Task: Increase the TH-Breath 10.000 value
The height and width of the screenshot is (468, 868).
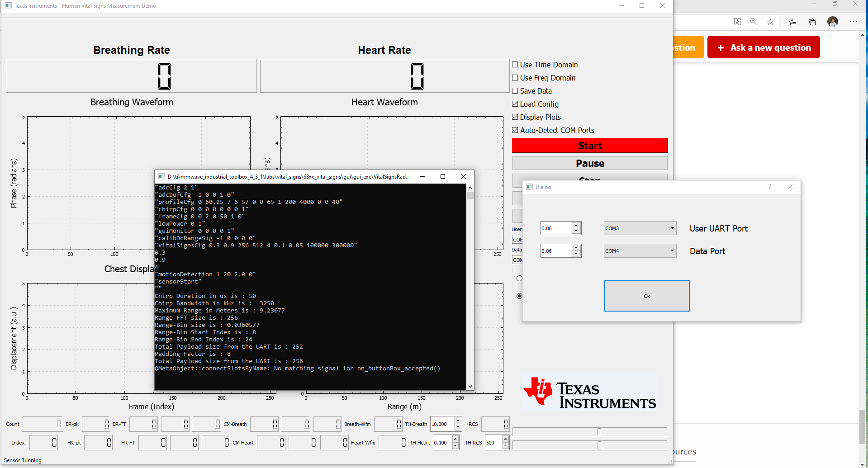Action: (x=458, y=421)
